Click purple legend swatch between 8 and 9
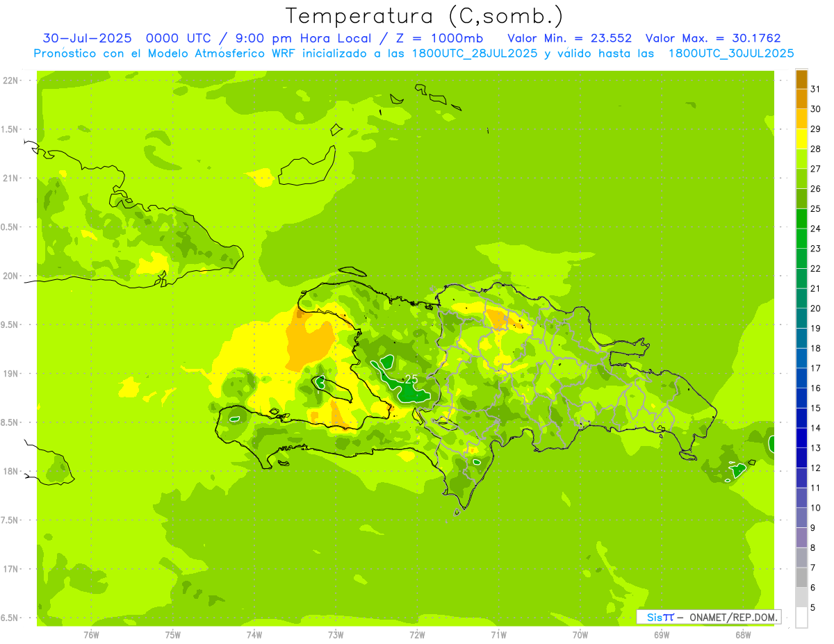834x644 pixels. [x=801, y=538]
